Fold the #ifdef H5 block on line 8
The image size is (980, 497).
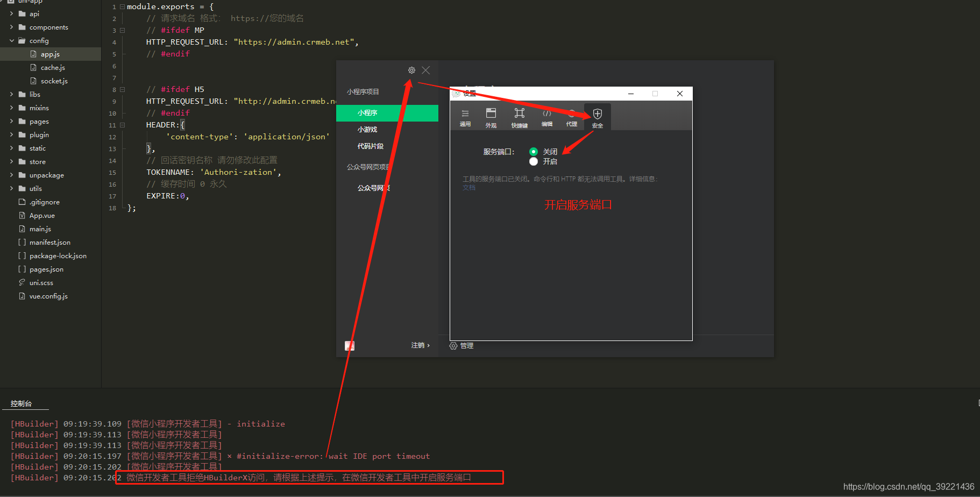[x=122, y=90]
